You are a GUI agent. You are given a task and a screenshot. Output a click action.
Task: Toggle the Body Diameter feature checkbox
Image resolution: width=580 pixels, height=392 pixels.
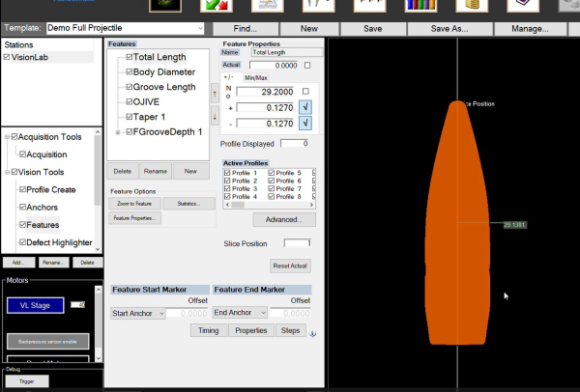129,71
